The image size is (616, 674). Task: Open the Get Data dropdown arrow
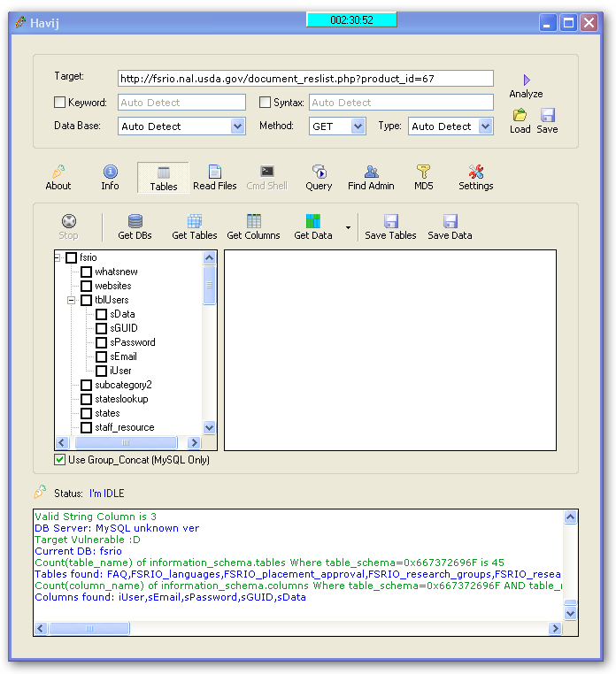(x=348, y=227)
